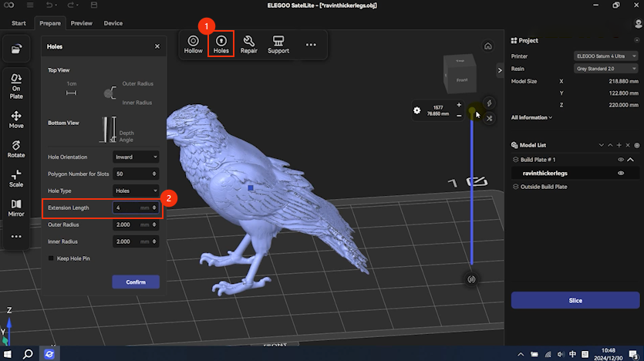Show more tools in left sidebar

tap(16, 237)
